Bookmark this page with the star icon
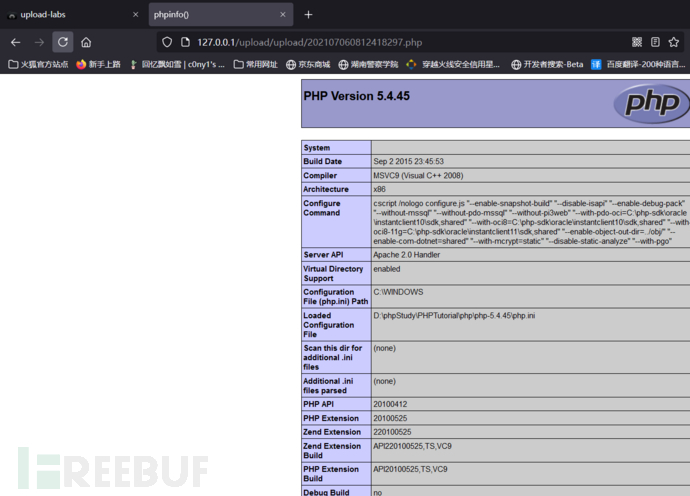The width and height of the screenshot is (690, 496). (674, 42)
